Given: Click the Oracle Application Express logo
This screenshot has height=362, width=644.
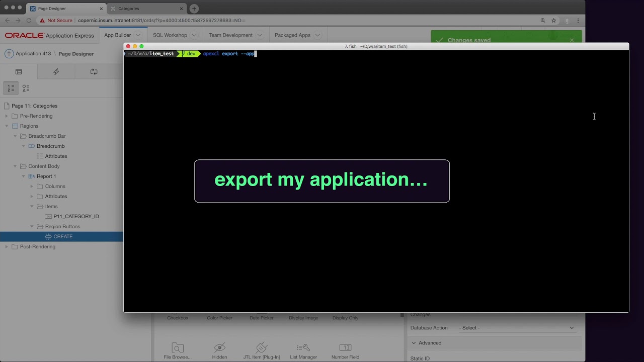Looking at the screenshot, I should pos(49,36).
